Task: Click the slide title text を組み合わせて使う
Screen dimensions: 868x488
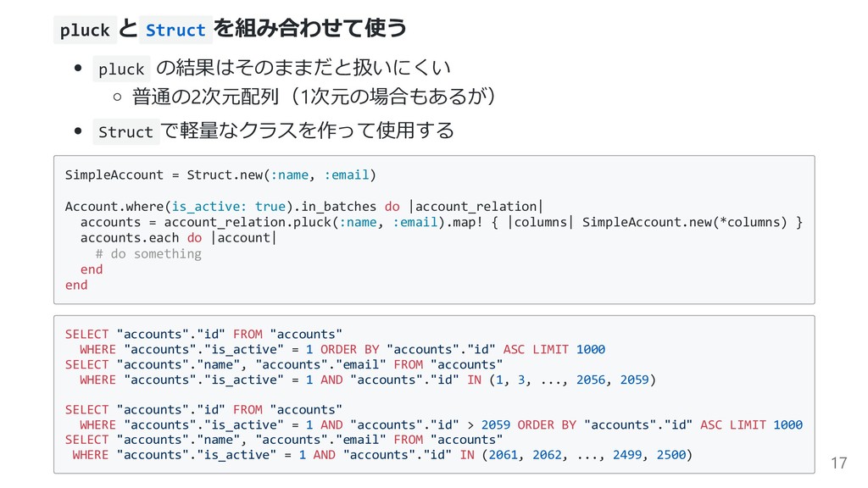Action: pyautogui.click(x=310, y=28)
